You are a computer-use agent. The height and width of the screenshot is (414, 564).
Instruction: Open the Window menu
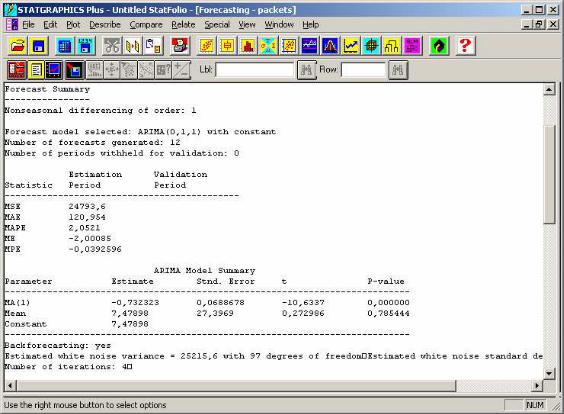pyautogui.click(x=279, y=24)
